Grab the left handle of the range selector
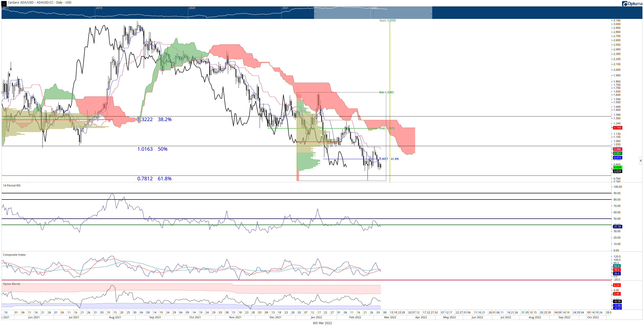 coord(315,13)
